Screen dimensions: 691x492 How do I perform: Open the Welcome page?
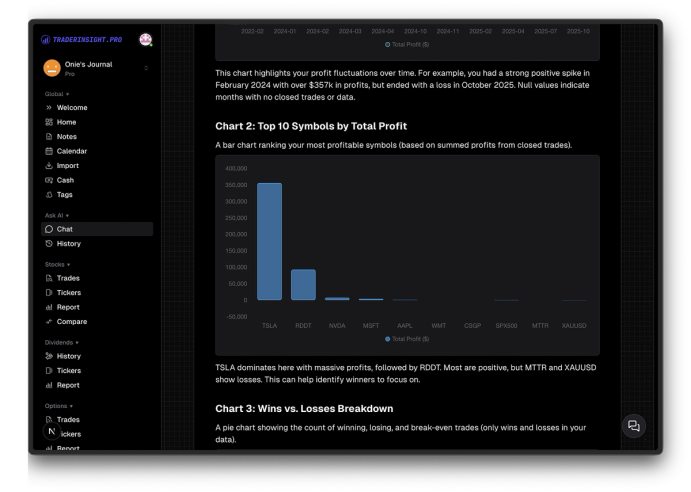(x=72, y=108)
